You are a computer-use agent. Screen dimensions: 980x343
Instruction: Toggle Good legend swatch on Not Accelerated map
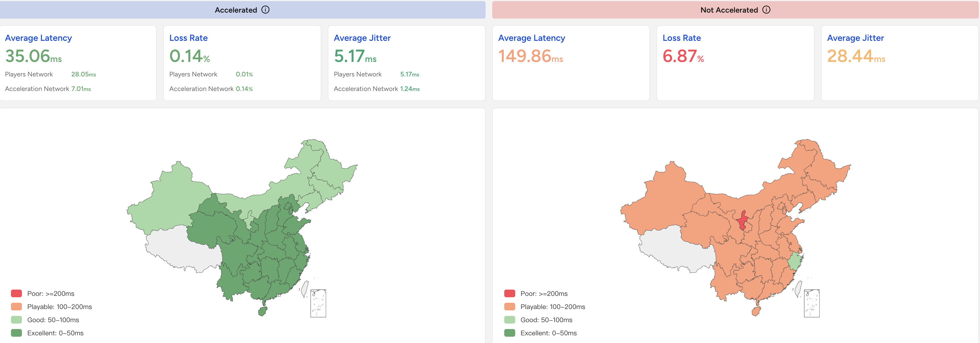(509, 320)
